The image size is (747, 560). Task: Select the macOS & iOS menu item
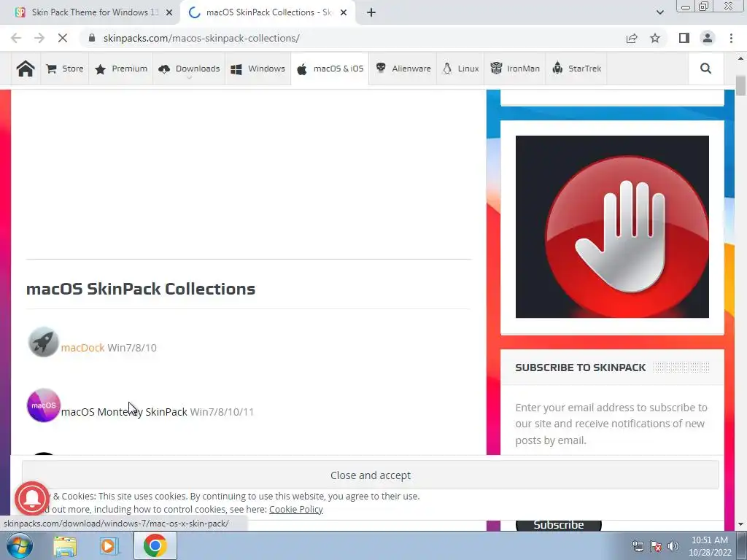(330, 69)
